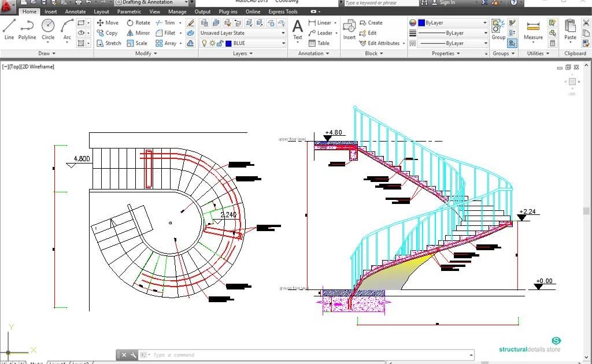592x364 pixels.
Task: Switch to the Annotate ribbon tab
Action: point(75,12)
